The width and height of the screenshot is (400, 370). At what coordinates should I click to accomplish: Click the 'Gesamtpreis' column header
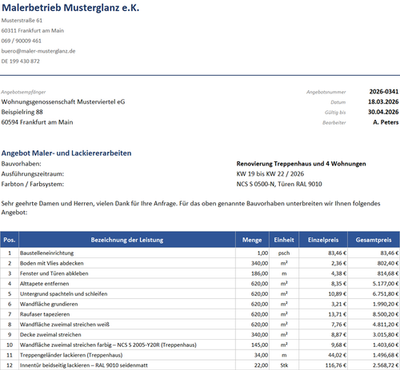click(x=374, y=240)
